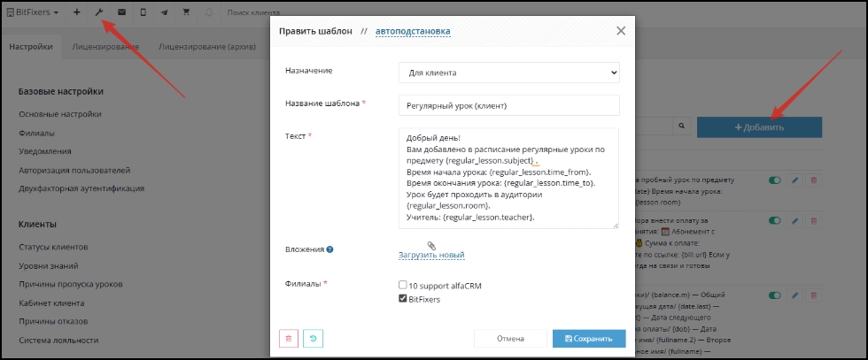
Task: Open Кабинет клиента settings
Action: pyautogui.click(x=51, y=303)
